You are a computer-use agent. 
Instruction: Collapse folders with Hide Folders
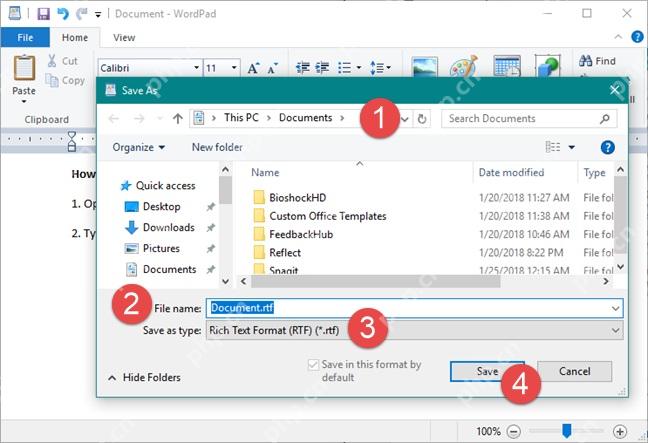coord(144,377)
